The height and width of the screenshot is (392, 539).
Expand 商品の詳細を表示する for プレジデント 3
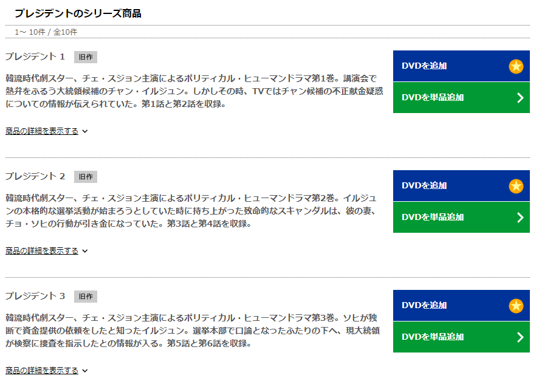coord(46,370)
